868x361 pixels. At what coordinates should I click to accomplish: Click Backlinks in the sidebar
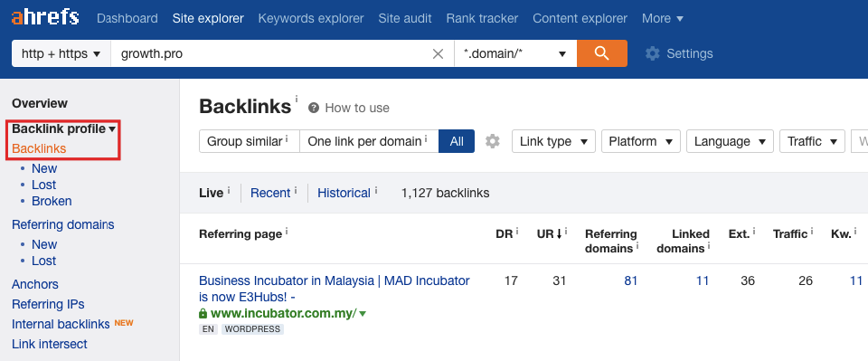point(39,148)
